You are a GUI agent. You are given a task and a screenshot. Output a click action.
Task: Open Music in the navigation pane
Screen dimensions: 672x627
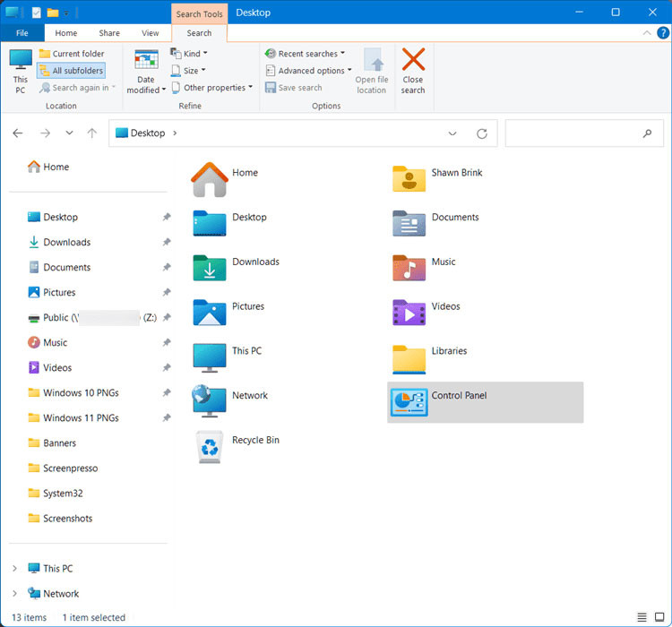pyautogui.click(x=47, y=342)
